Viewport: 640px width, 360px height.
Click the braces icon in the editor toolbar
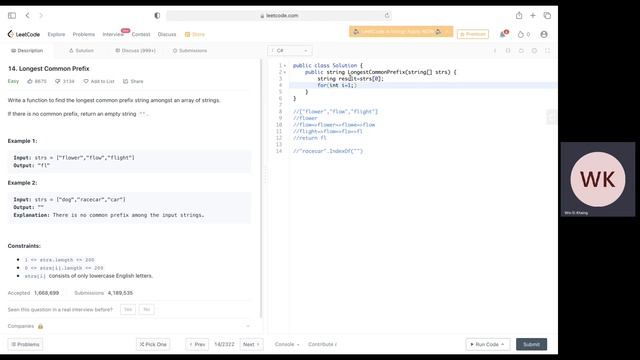click(508, 51)
